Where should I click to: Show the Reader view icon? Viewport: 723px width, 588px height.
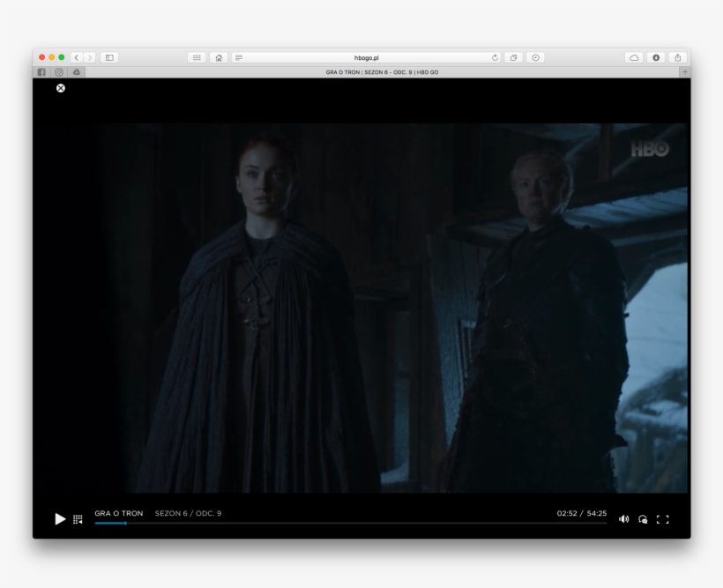[x=239, y=57]
